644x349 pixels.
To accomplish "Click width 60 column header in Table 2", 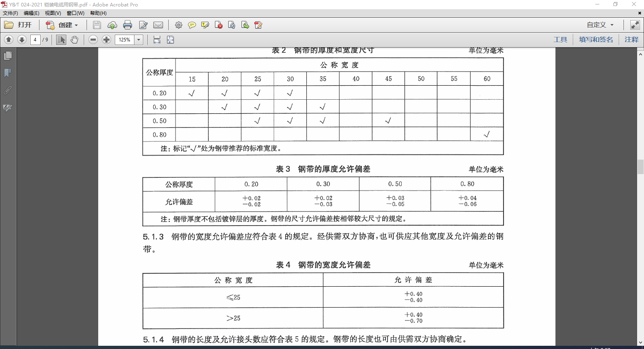I will pyautogui.click(x=487, y=79).
